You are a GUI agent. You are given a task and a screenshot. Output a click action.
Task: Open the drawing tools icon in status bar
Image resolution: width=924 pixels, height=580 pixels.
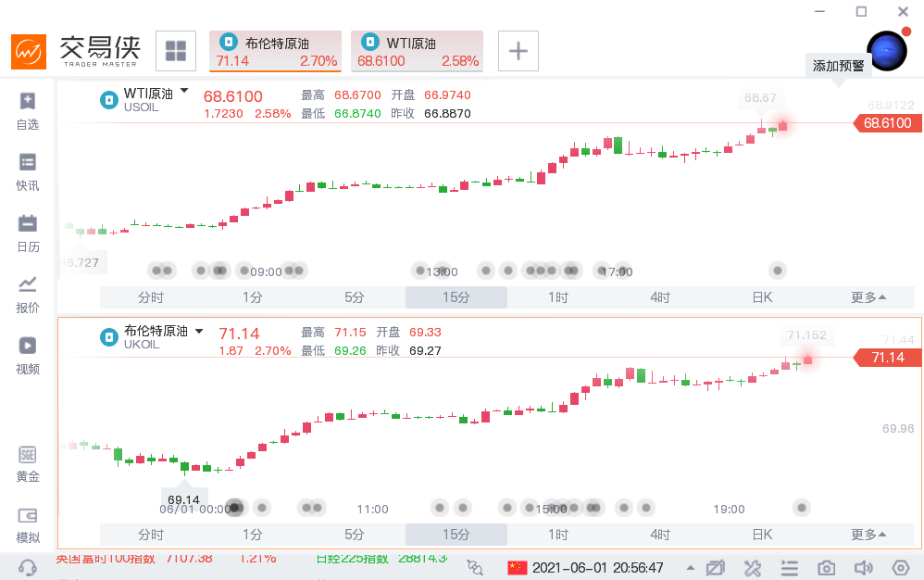753,568
